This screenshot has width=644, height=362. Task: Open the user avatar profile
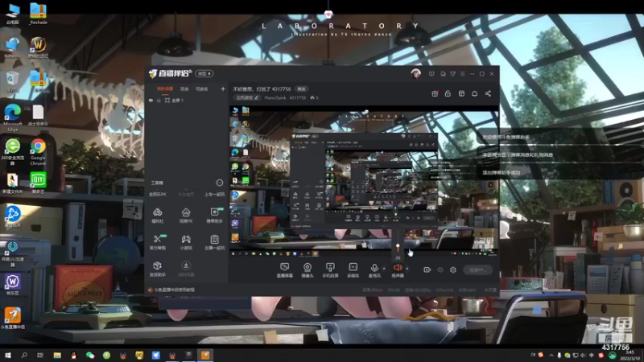tap(415, 73)
